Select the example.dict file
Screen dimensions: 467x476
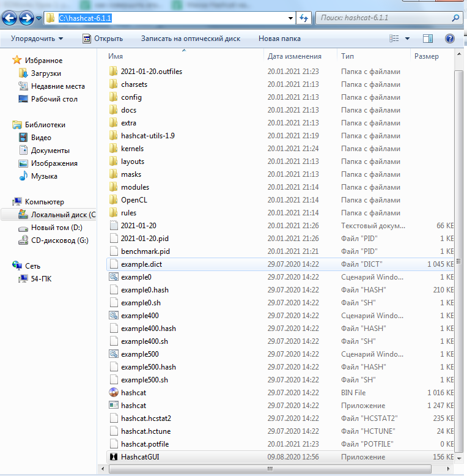click(141, 264)
